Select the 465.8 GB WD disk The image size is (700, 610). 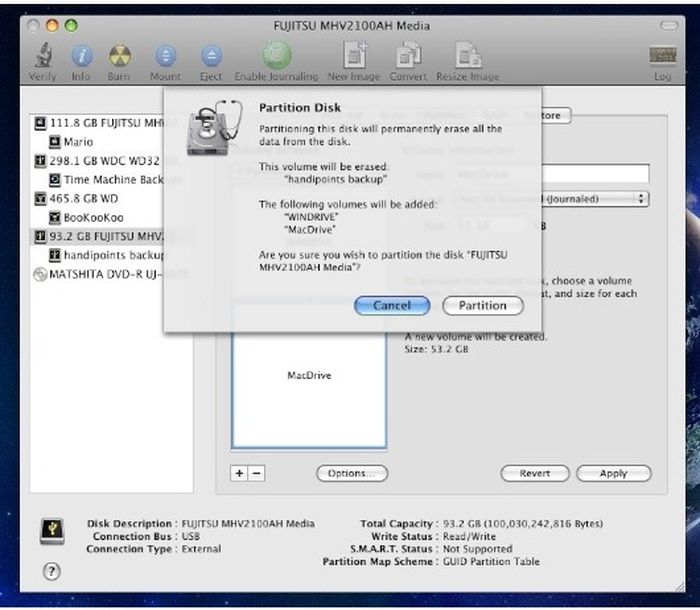76,199
